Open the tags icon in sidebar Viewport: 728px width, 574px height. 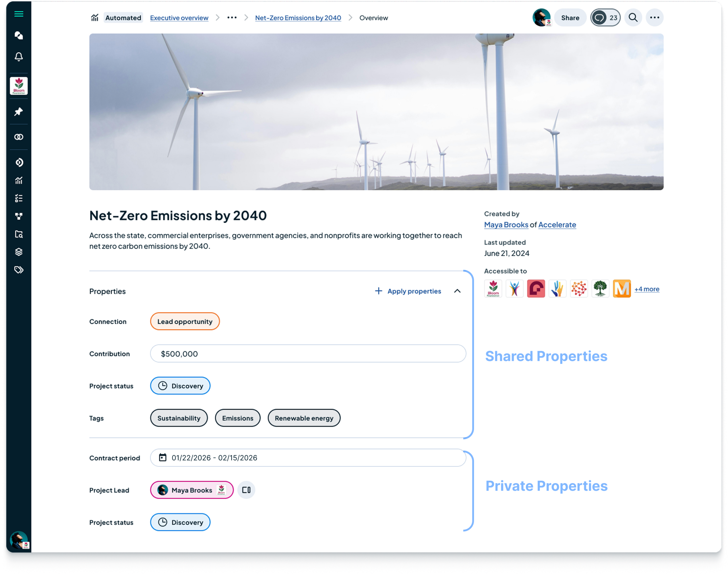click(19, 270)
